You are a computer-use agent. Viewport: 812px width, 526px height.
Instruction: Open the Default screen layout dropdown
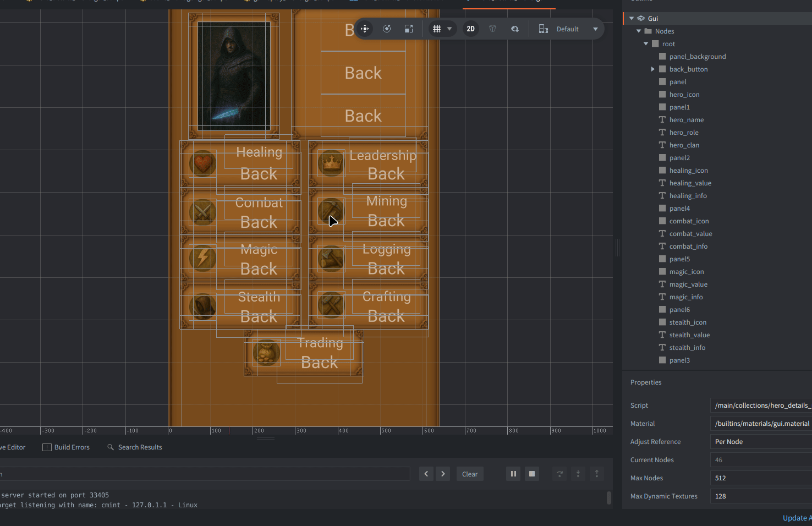pyautogui.click(x=568, y=29)
